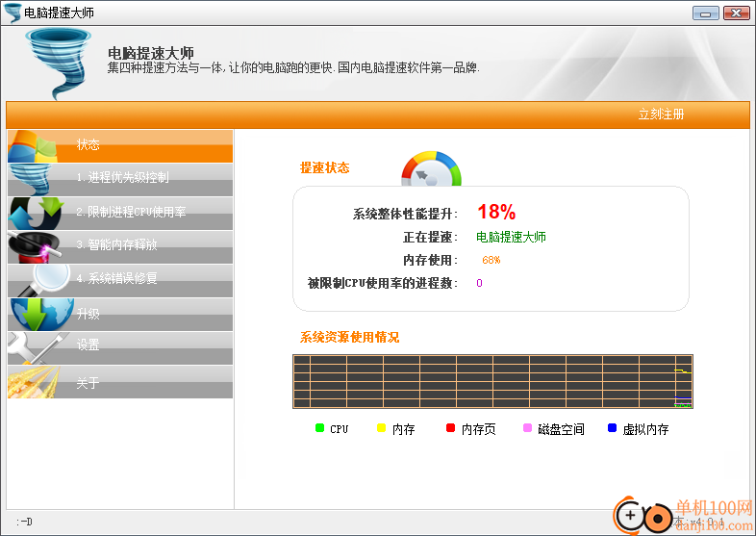Click the 系统整体性能提升 label

pos(405,214)
